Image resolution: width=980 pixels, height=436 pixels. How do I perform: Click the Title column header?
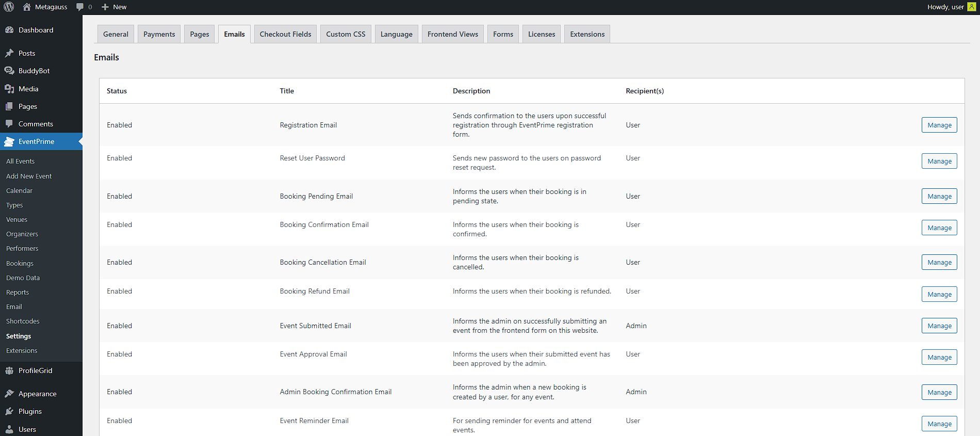coord(287,91)
